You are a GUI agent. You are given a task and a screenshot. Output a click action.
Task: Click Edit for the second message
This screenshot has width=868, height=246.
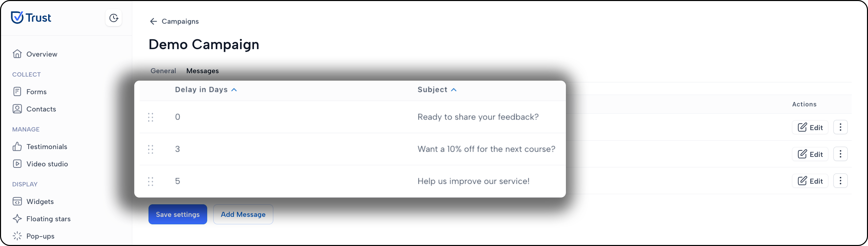[x=810, y=154]
